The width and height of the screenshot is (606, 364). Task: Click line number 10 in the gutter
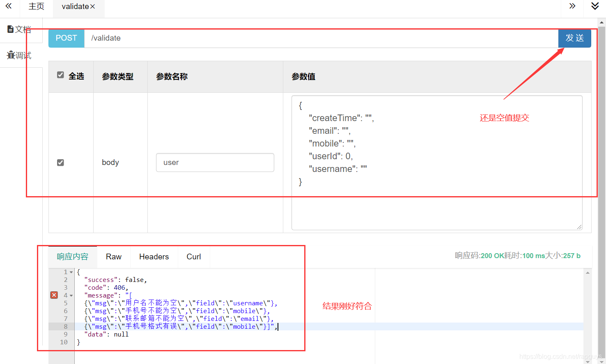(x=64, y=342)
